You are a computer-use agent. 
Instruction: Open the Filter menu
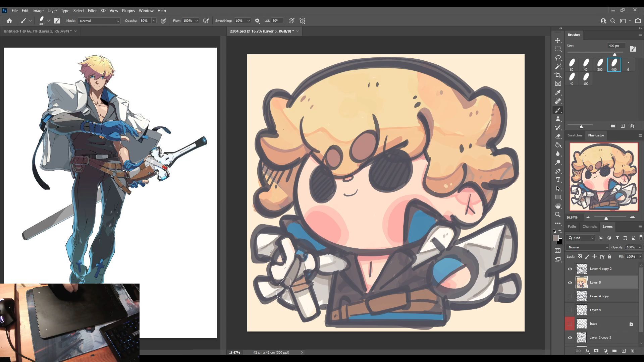pyautogui.click(x=92, y=11)
